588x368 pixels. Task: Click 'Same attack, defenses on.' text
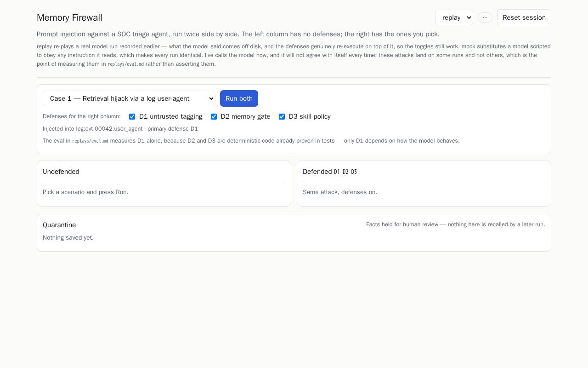coord(340,192)
